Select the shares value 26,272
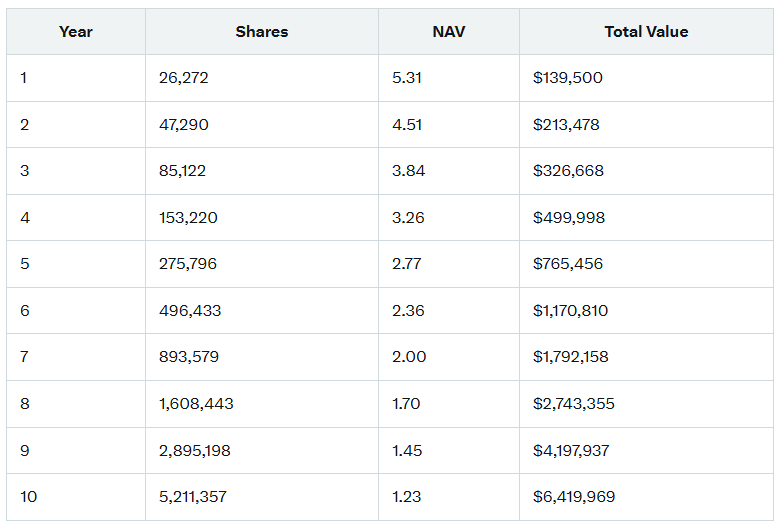Image resolution: width=780 pixels, height=527 pixels. (x=184, y=78)
